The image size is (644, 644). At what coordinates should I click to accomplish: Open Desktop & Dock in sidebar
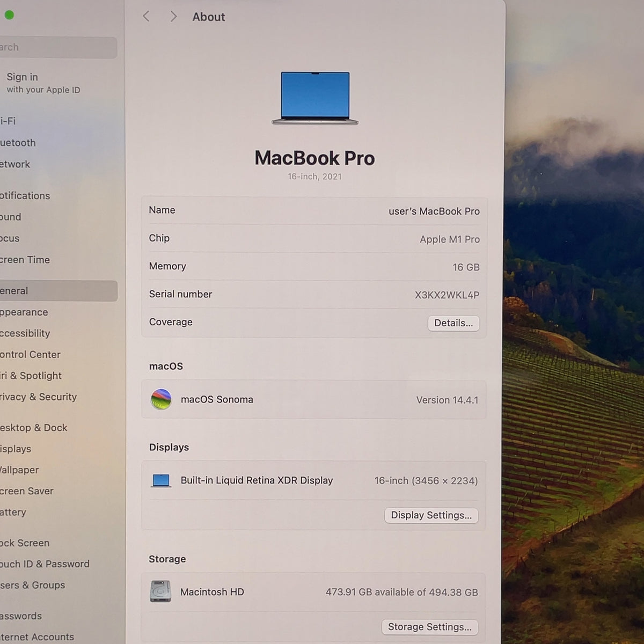(x=58, y=428)
